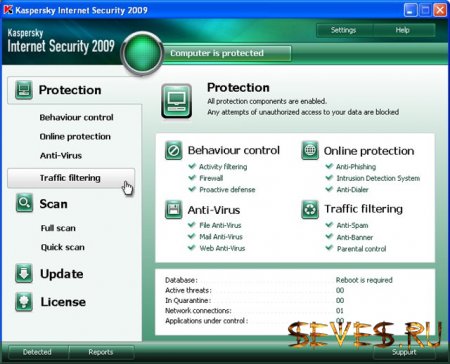The width and height of the screenshot is (450, 364).
Task: Click the Online protection globe icon
Action: [310, 150]
